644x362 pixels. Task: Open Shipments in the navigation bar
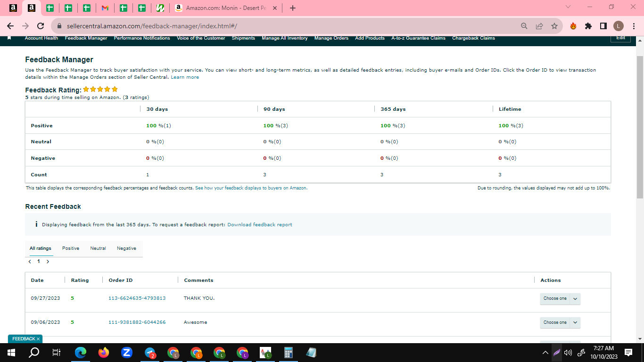coord(243,38)
